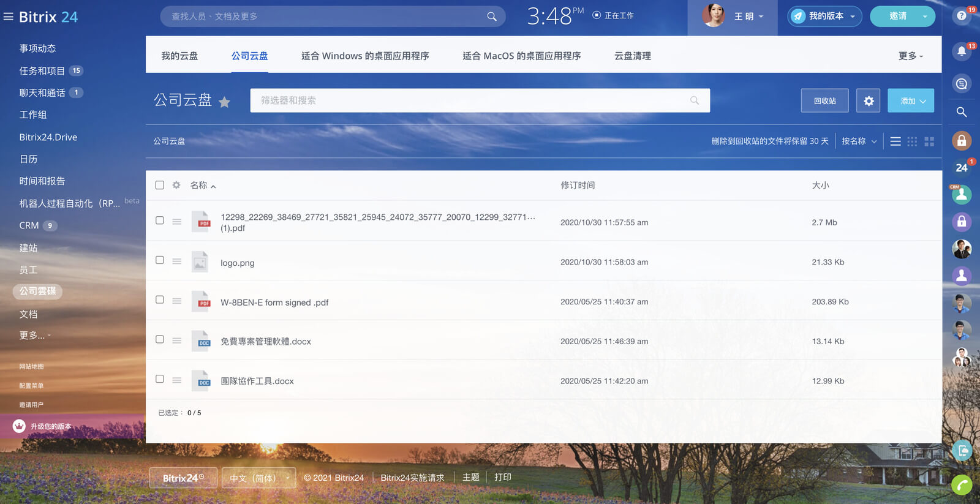
Task: Open the 网站地图 sitemap link
Action: pyautogui.click(x=31, y=366)
